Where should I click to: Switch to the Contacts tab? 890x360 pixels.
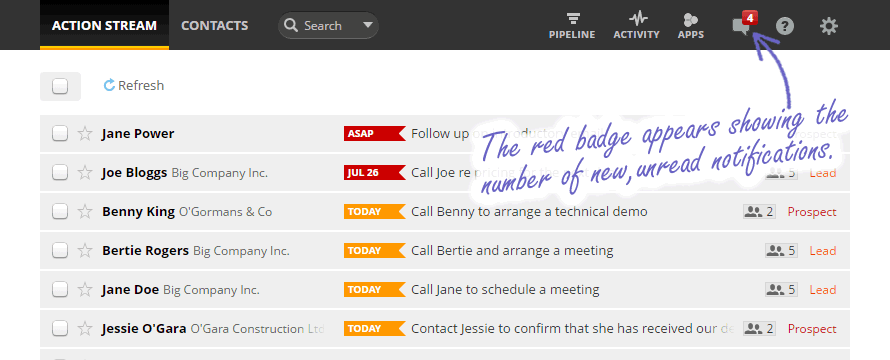(x=215, y=26)
